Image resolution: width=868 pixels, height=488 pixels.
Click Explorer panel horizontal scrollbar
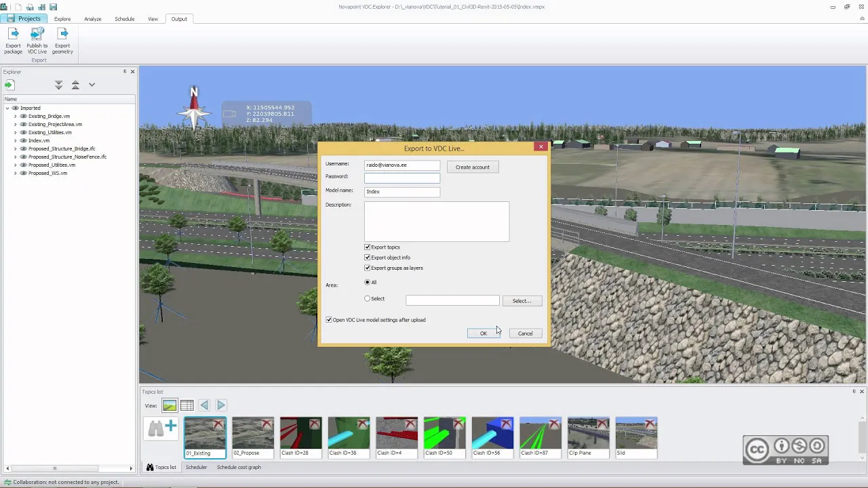pyautogui.click(x=54, y=468)
